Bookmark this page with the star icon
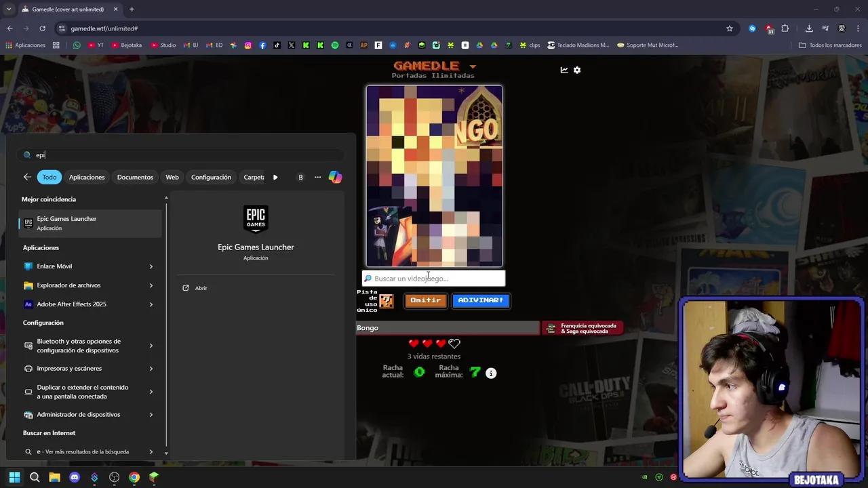The width and height of the screenshot is (868, 488). pos(730,28)
